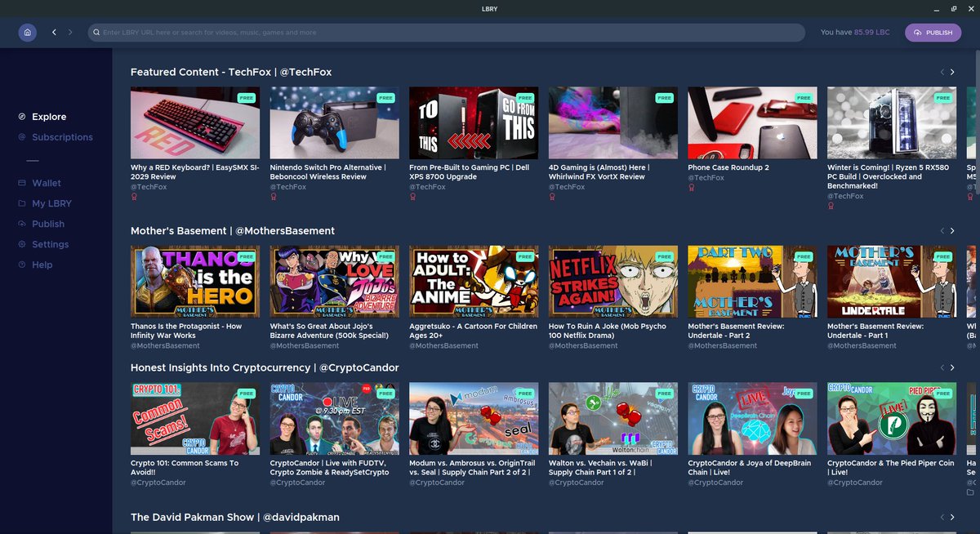Click the FREE badge on Crypto 101 thumbnail
Image resolution: width=980 pixels, height=534 pixels.
pyautogui.click(x=247, y=393)
